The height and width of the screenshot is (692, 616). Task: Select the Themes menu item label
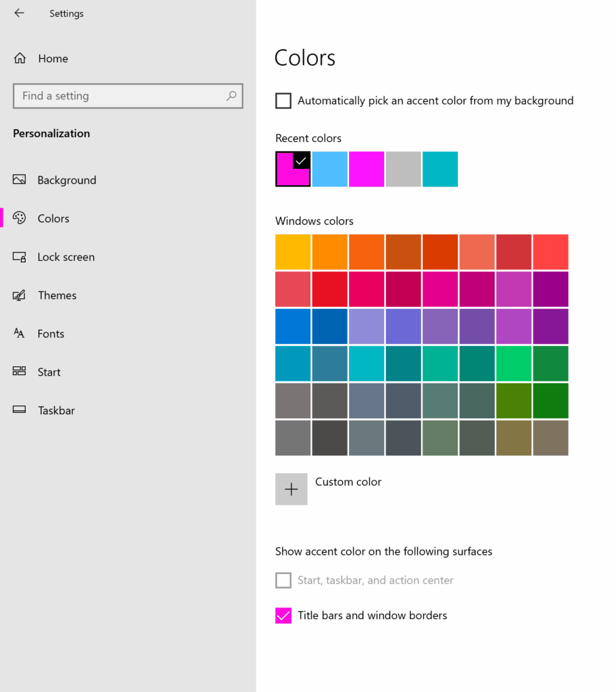(x=57, y=295)
